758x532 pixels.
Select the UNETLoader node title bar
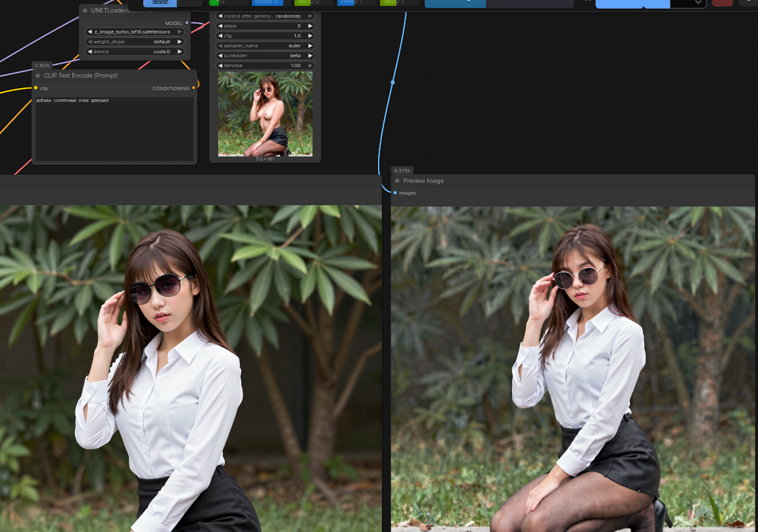point(134,10)
